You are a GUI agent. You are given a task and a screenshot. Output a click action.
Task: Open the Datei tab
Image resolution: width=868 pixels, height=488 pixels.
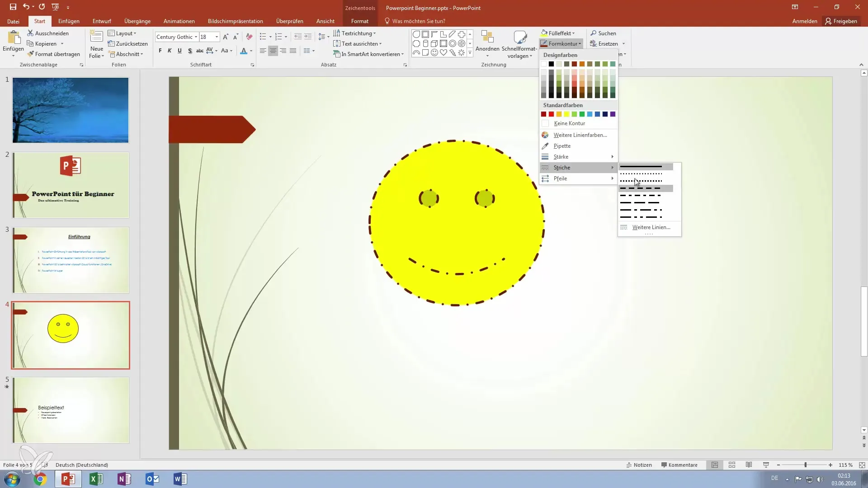[13, 21]
